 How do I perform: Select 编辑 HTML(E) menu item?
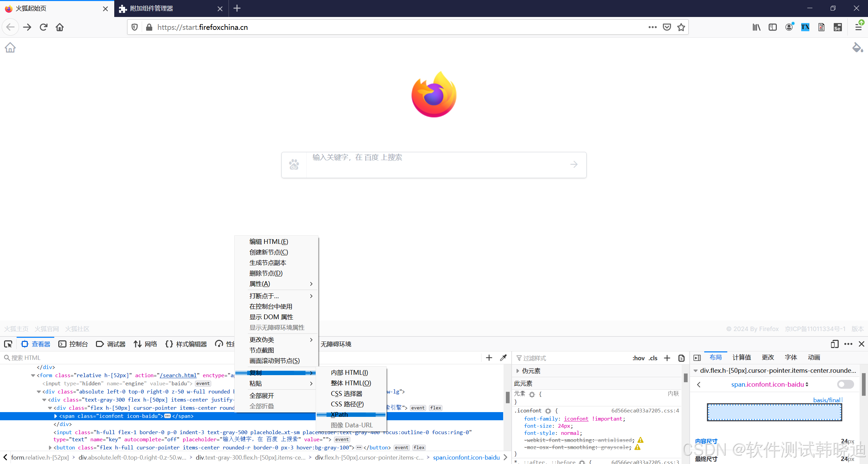click(276, 241)
